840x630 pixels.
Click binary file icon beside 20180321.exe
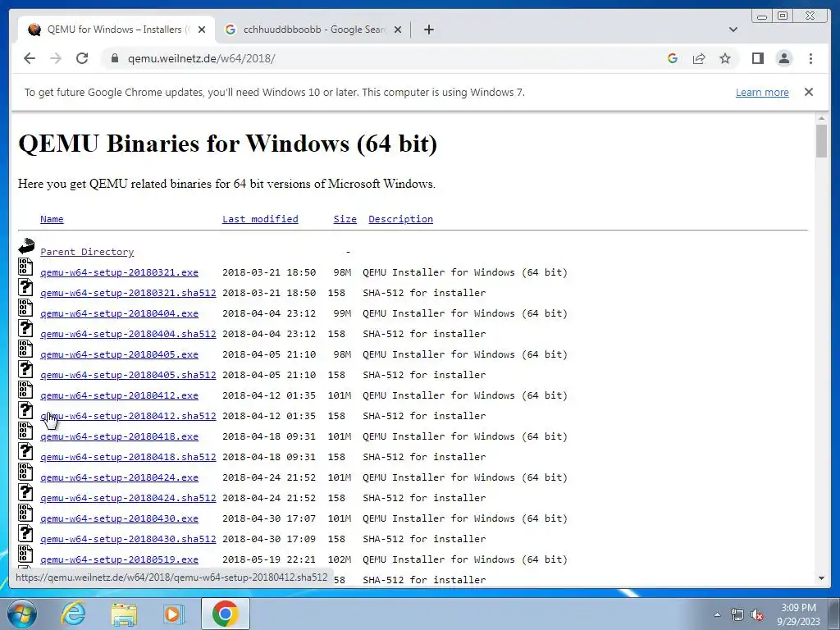25,267
